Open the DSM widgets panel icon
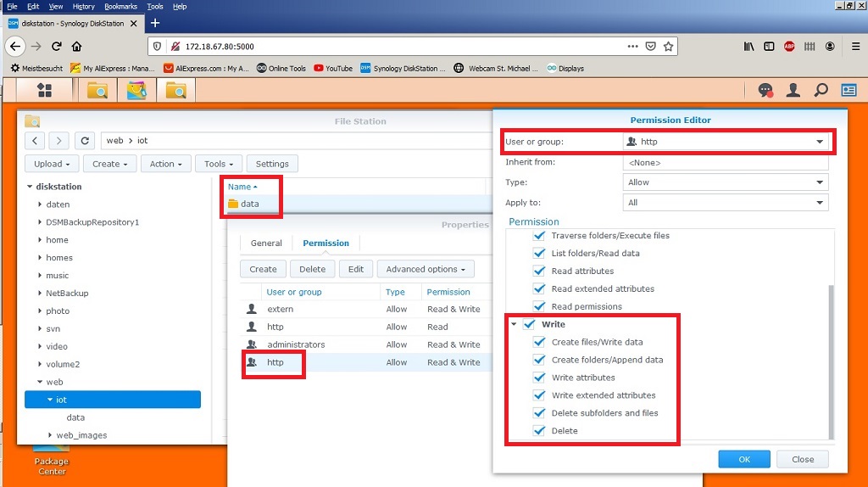The image size is (868, 487). [849, 90]
